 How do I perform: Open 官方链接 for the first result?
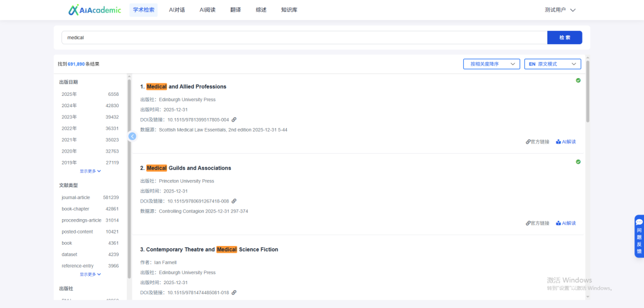537,142
